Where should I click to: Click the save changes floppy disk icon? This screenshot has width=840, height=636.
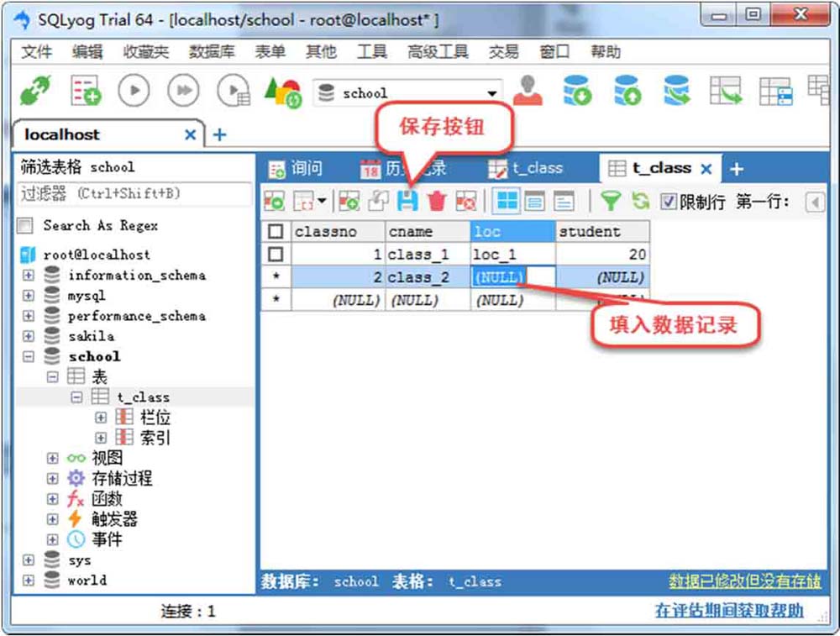point(407,201)
